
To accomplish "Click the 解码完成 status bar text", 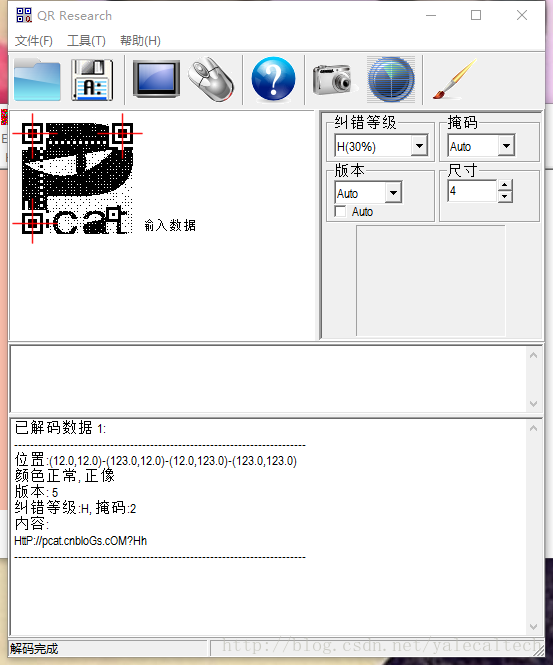I will 34,648.
